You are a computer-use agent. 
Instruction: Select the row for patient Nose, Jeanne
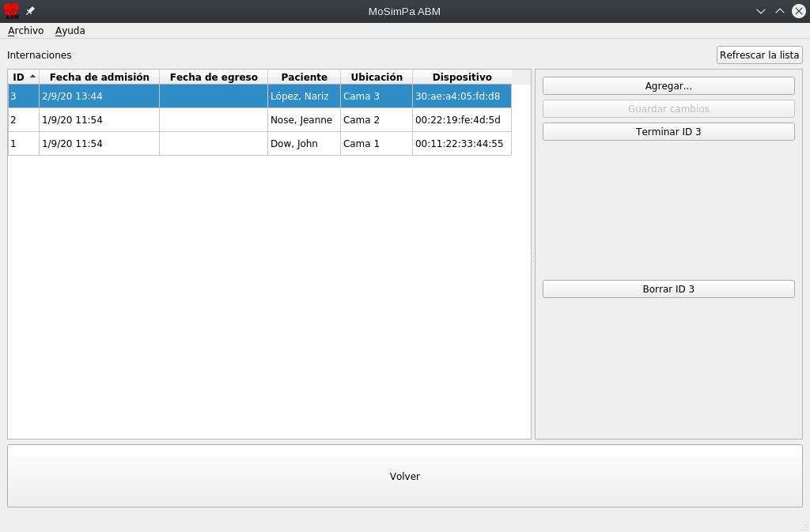(301, 120)
